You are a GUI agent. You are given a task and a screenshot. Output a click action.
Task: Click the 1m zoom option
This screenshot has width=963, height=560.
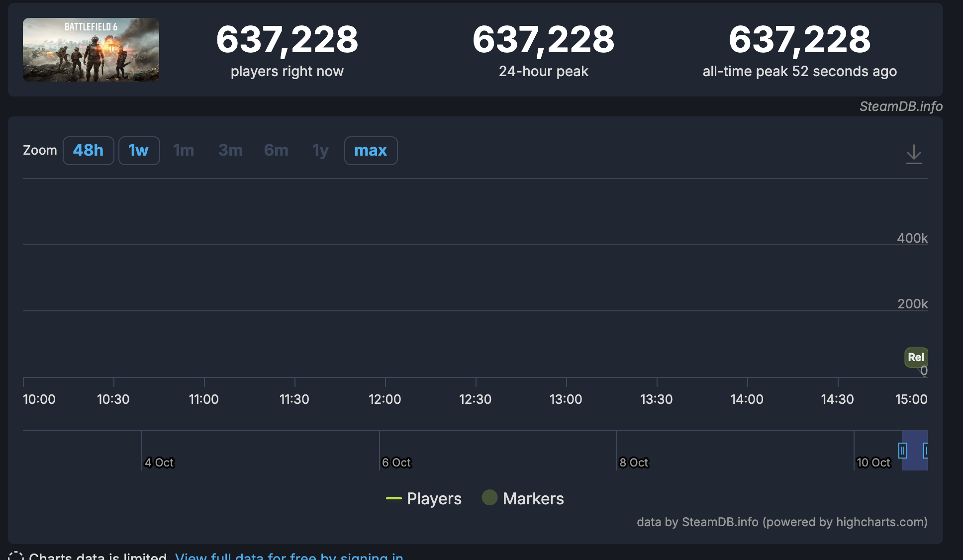(x=184, y=150)
